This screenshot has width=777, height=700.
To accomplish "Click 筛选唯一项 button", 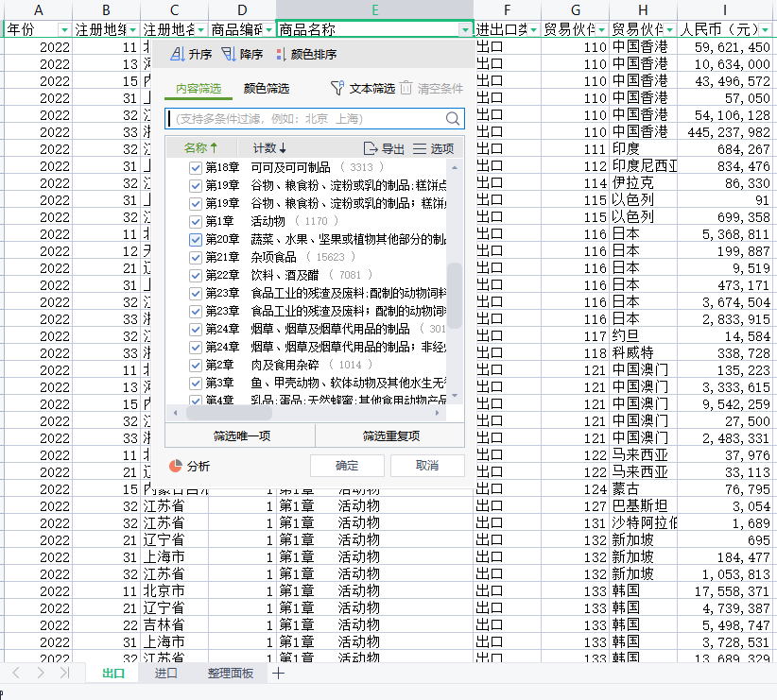I will coord(241,435).
